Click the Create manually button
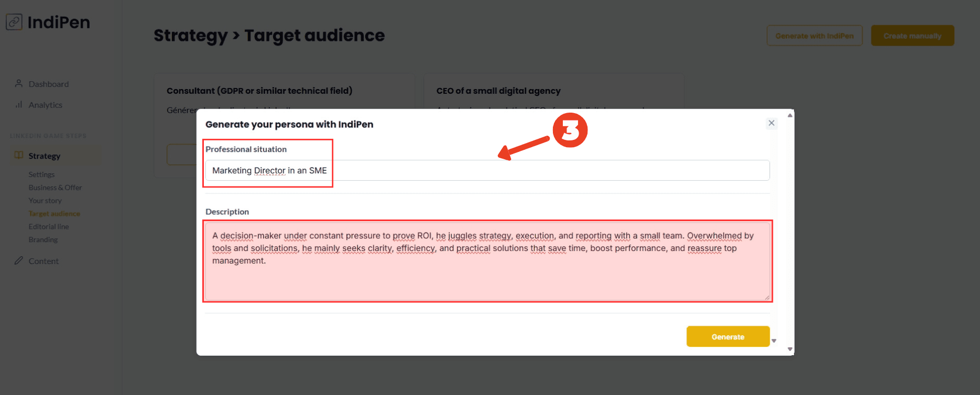This screenshot has width=980, height=395. pyautogui.click(x=912, y=36)
